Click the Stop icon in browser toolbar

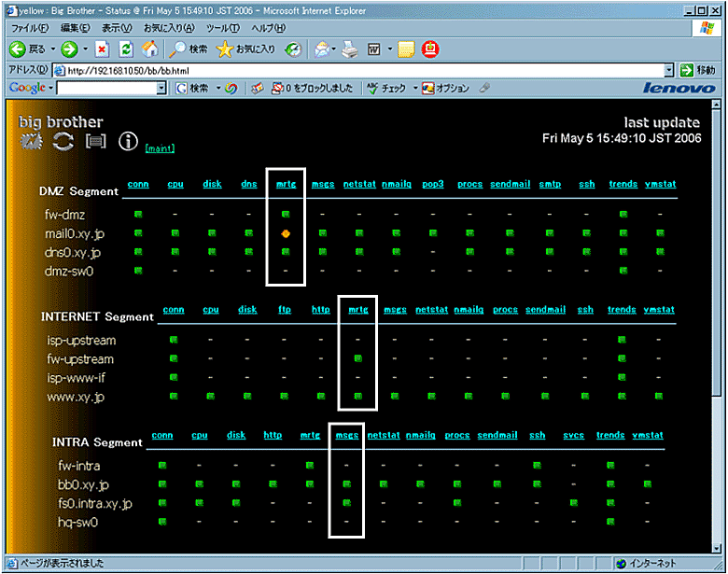pos(103,49)
